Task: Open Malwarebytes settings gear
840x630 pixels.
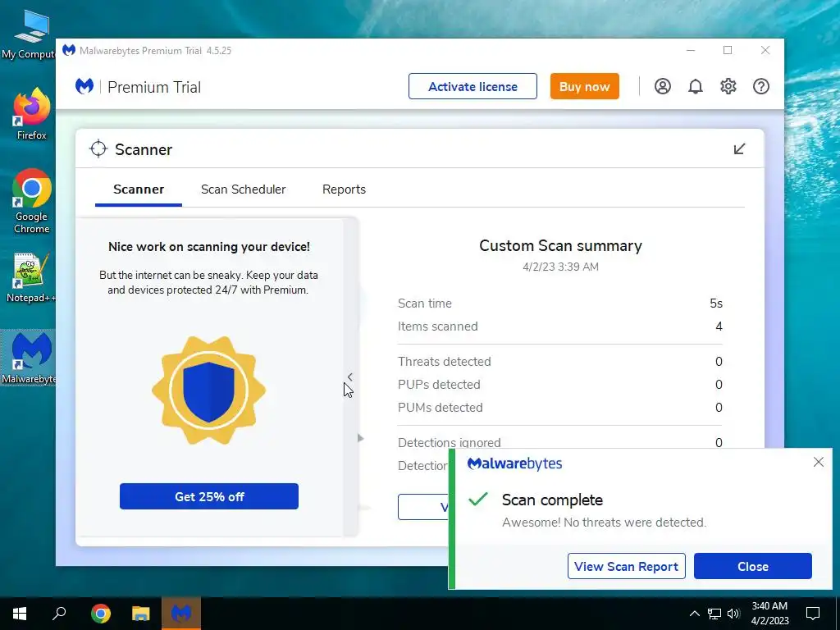Action: tap(728, 86)
